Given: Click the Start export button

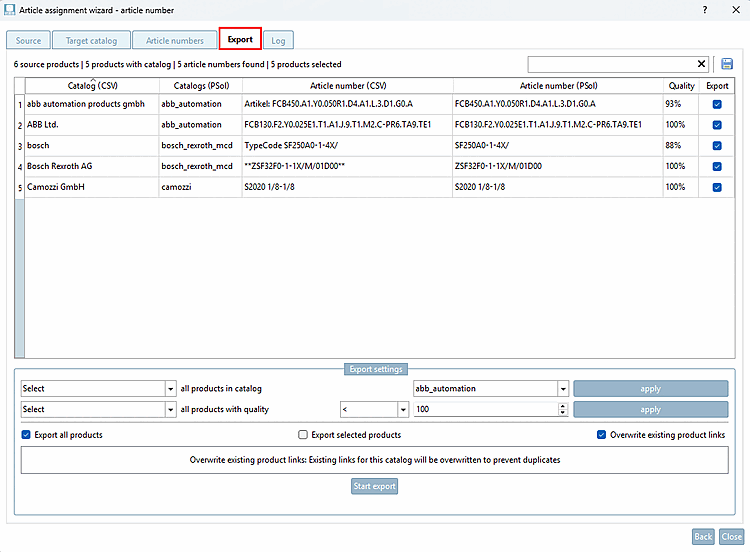Looking at the screenshot, I should tap(375, 486).
